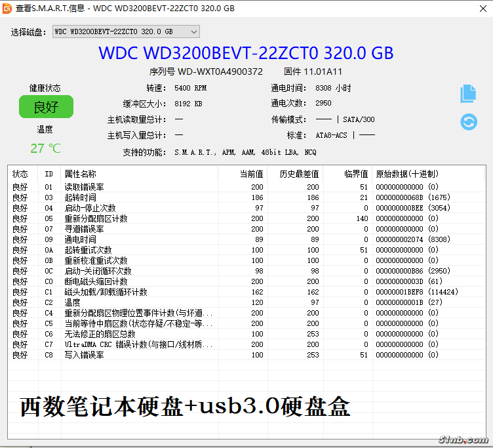Select the 起转重试次数 row
This screenshot has height=448, width=493.
(x=246, y=250)
